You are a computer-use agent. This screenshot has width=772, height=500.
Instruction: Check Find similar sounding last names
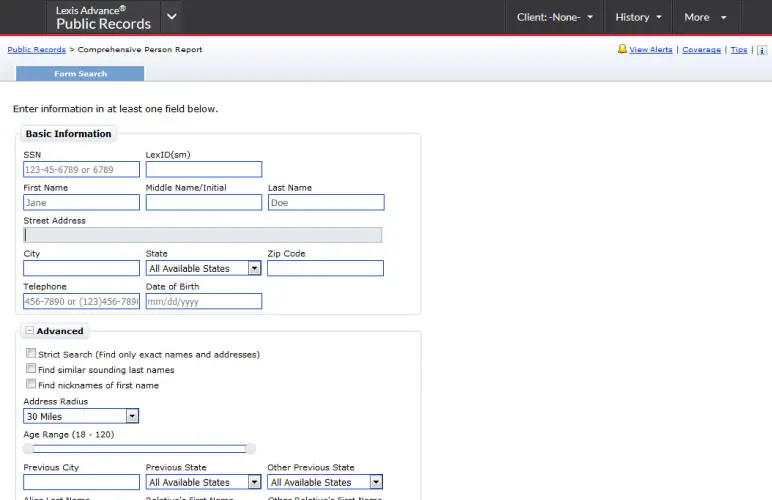(x=31, y=369)
